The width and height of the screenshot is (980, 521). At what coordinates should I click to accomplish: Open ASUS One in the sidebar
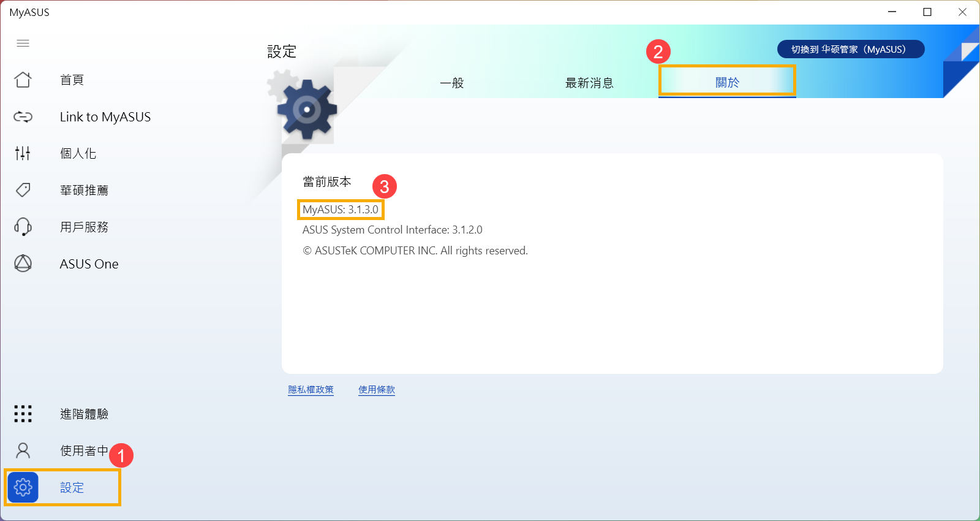pos(89,264)
